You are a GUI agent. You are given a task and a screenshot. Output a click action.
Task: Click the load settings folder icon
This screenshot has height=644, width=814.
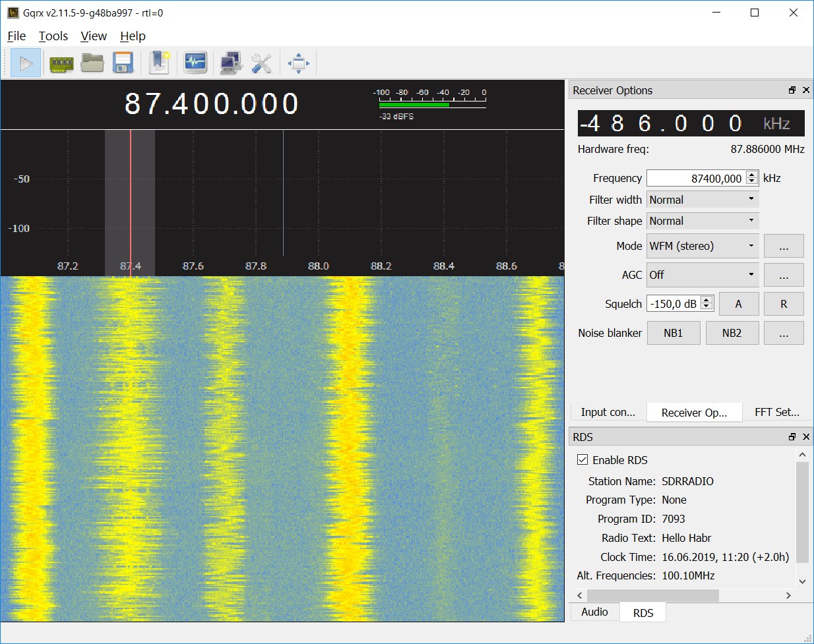click(92, 63)
